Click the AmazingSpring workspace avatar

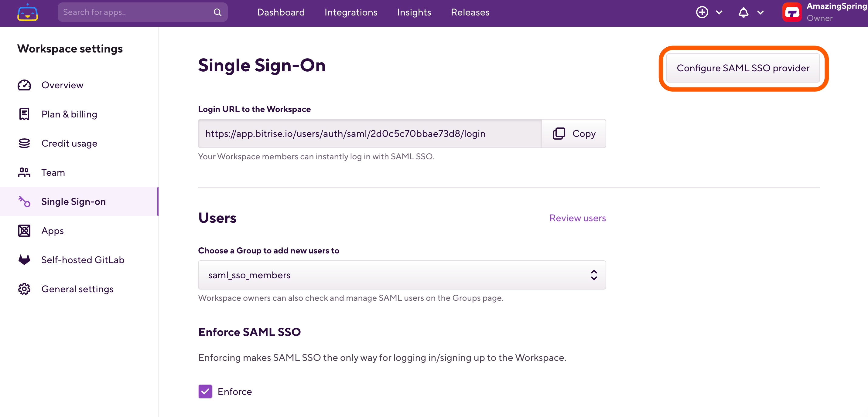pos(792,12)
